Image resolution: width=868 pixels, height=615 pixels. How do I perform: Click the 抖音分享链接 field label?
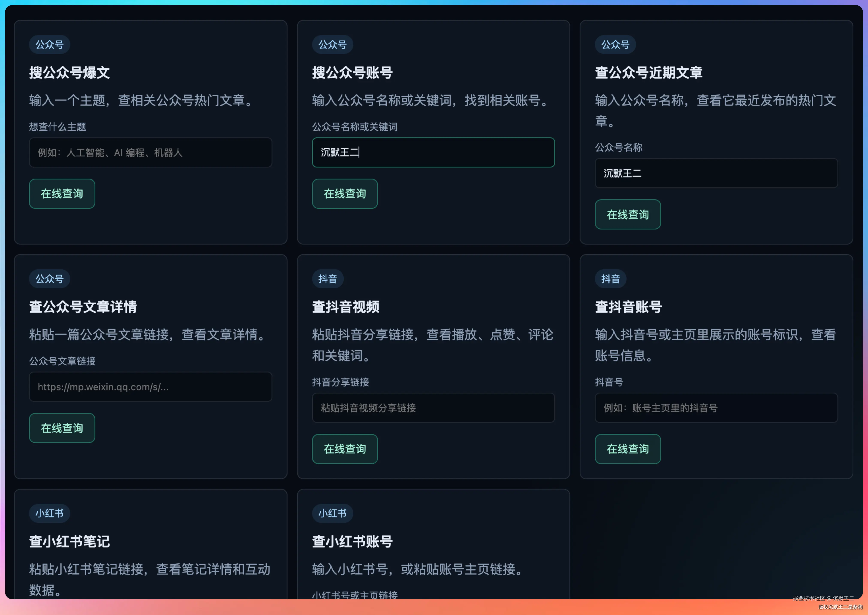coord(341,382)
